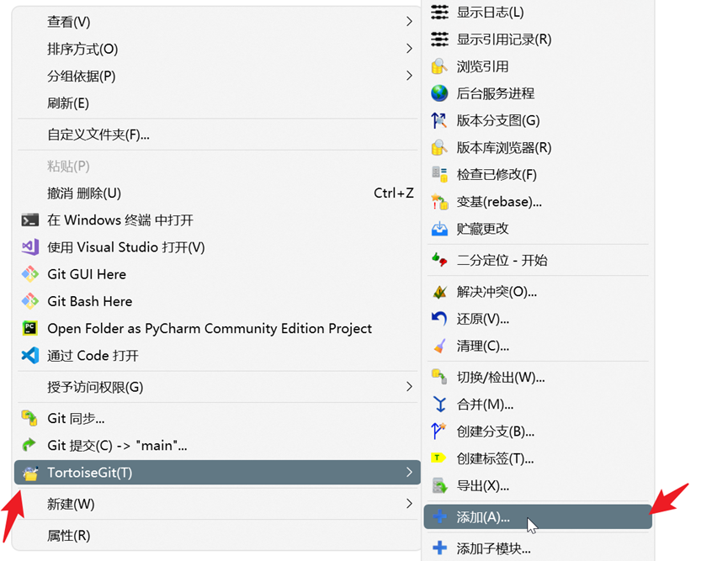Image resolution: width=728 pixels, height=561 pixels.
Task: Click the 合并(M) merge icon
Action: (x=439, y=405)
